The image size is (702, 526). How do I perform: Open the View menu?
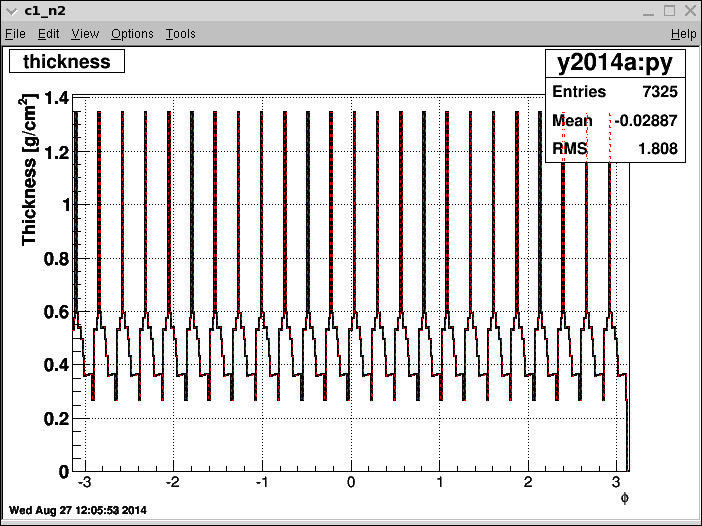pos(85,34)
